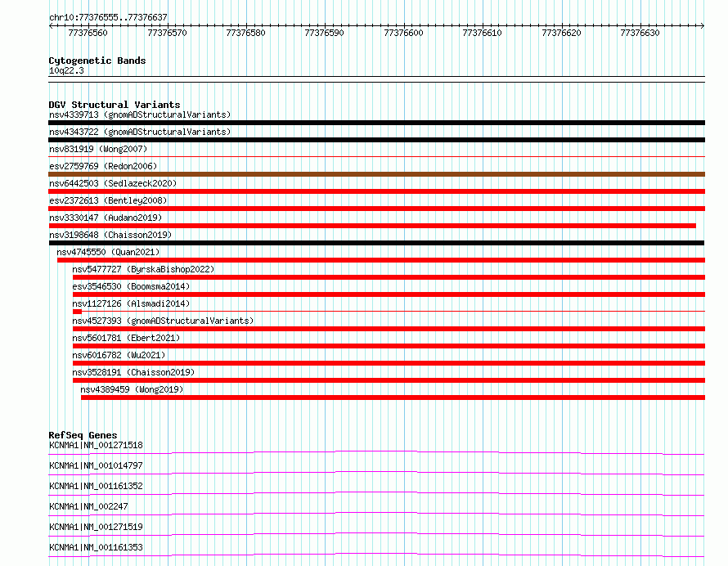Click the red bar under nsv3528191
The width and height of the screenshot is (728, 566).
[389, 380]
